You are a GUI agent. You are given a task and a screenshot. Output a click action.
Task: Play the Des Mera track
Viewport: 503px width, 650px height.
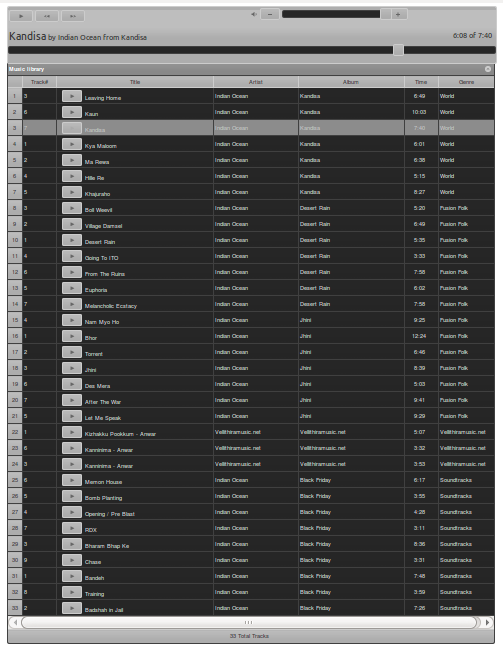pyautogui.click(x=72, y=384)
